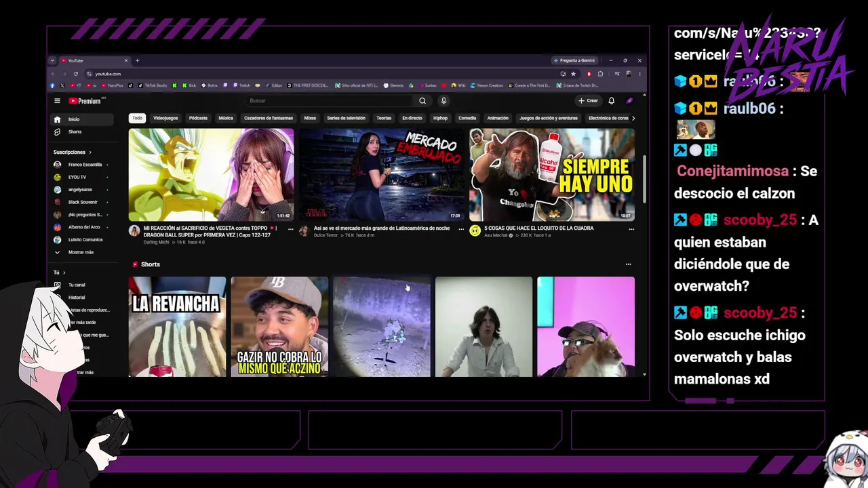Open more options for the 5 Cosas video
Viewport: 868px width, 488px height.
pyautogui.click(x=631, y=229)
